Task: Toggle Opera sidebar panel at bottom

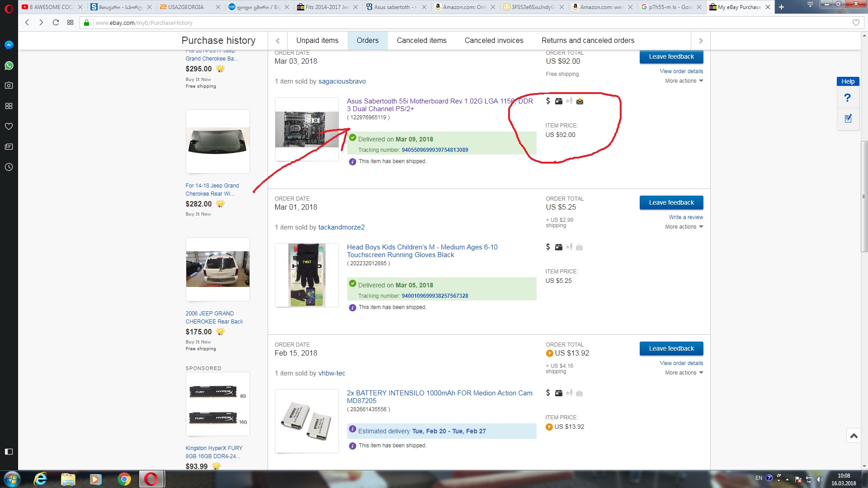Action: pos(9,451)
